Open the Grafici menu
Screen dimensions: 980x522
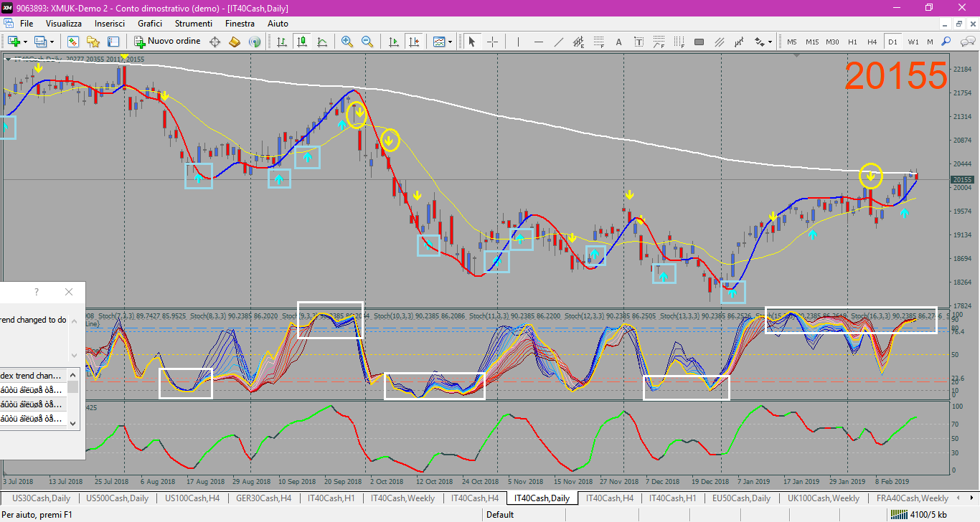point(150,24)
